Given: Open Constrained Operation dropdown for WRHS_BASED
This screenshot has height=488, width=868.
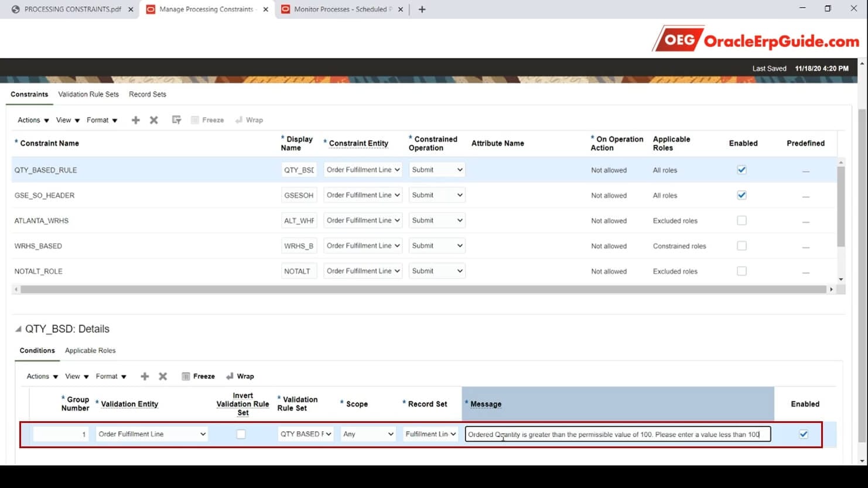Looking at the screenshot, I should tap(437, 245).
